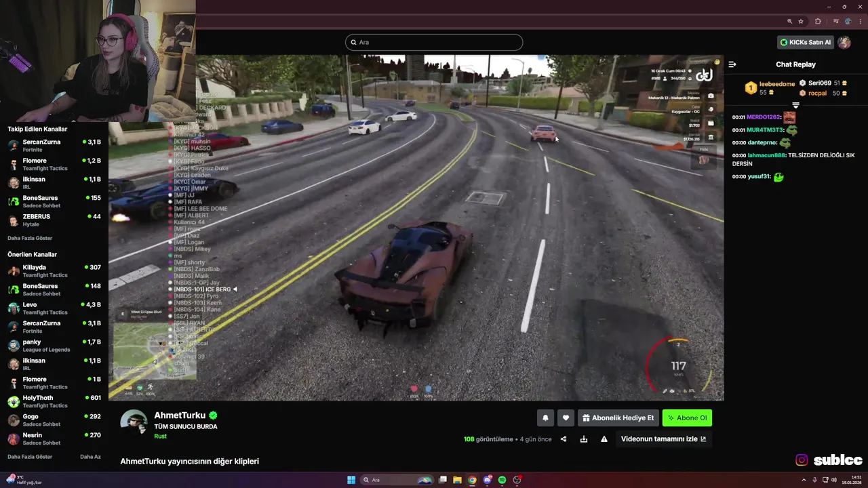Click 'Videonun tamamını izle' link
This screenshot has height=488, width=868.
[663, 439]
